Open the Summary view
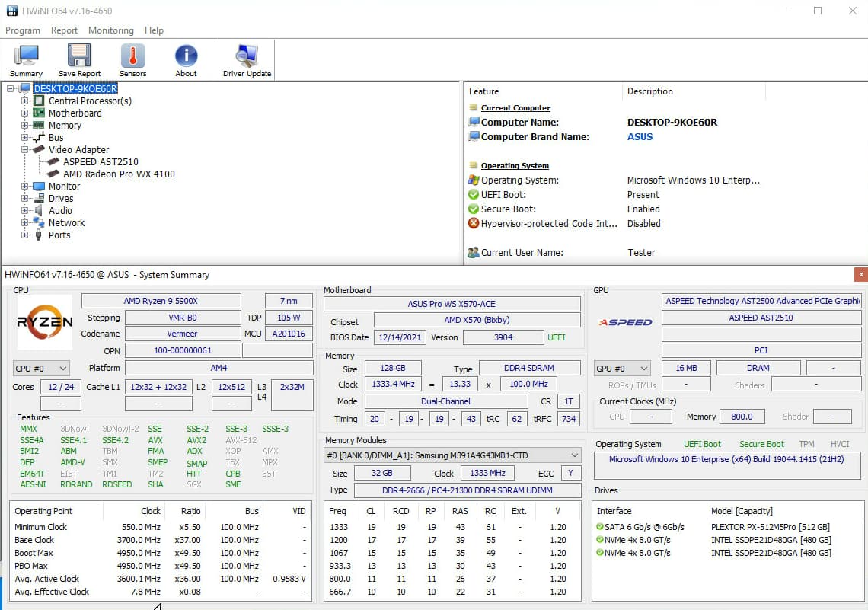868x610 pixels. point(26,59)
